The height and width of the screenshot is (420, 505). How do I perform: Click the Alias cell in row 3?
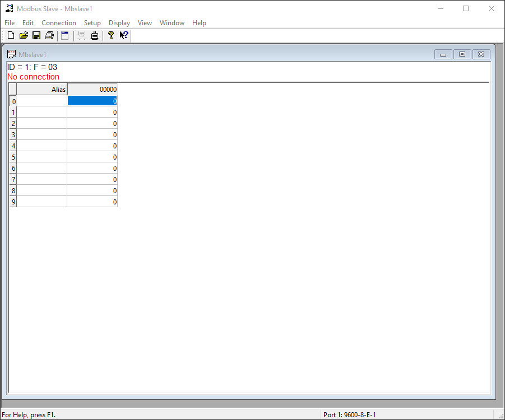coord(42,134)
